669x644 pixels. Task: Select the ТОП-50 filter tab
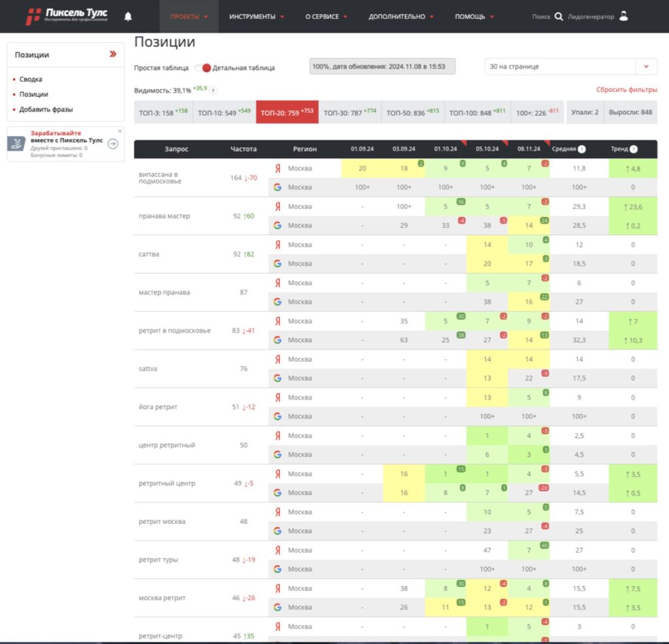coord(412,112)
